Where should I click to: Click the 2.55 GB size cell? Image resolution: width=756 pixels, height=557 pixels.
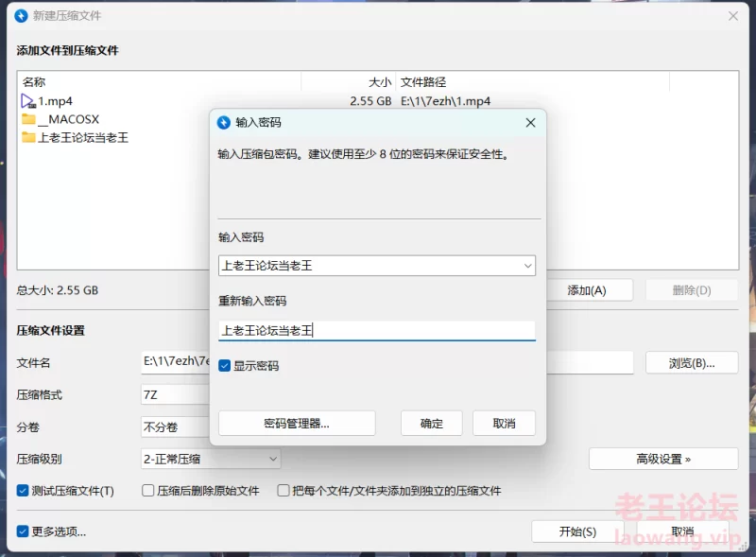pos(370,101)
